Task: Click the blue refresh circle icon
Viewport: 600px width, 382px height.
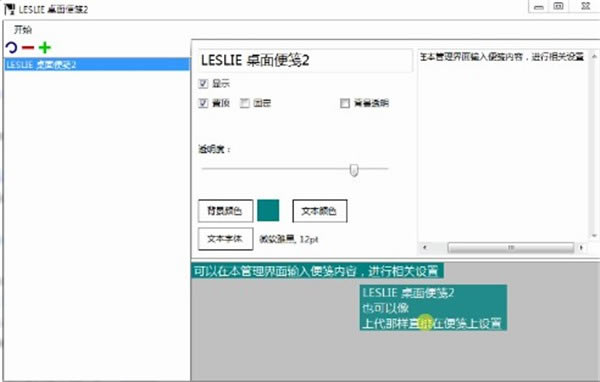Action: point(11,48)
